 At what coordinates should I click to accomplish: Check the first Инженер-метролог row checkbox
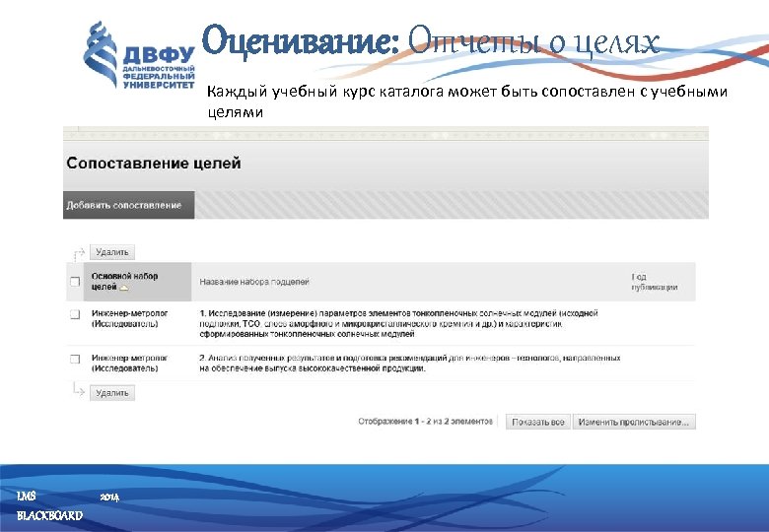[75, 314]
